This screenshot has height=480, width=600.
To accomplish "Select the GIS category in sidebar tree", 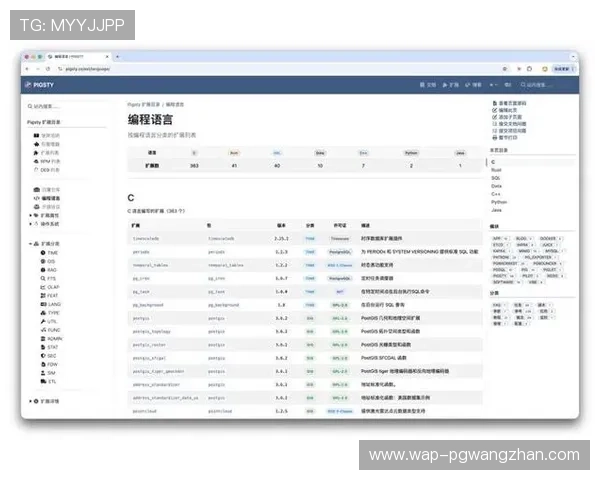I will 52,262.
